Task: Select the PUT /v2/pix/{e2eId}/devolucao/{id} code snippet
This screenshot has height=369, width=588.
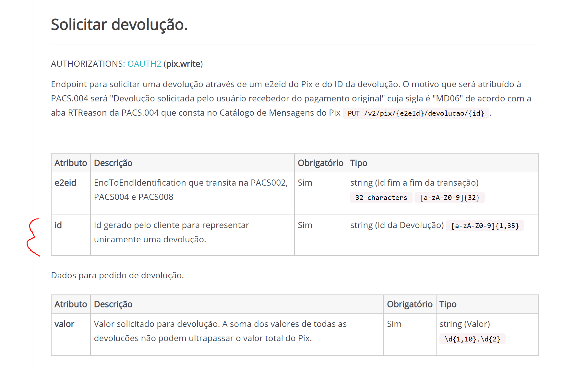Action: (416, 113)
